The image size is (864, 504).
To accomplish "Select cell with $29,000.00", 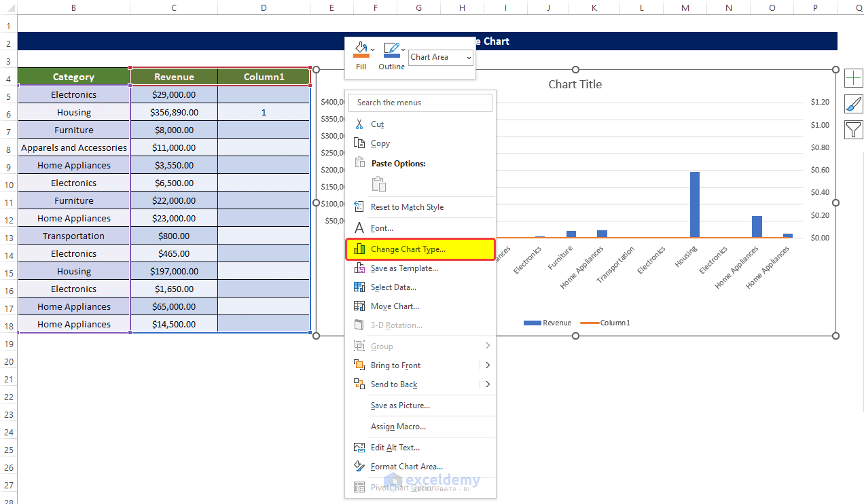I will tap(174, 94).
